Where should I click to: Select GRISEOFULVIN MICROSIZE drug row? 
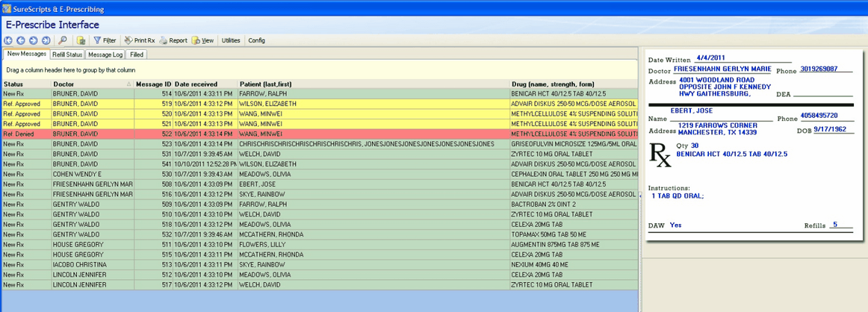tap(320, 144)
